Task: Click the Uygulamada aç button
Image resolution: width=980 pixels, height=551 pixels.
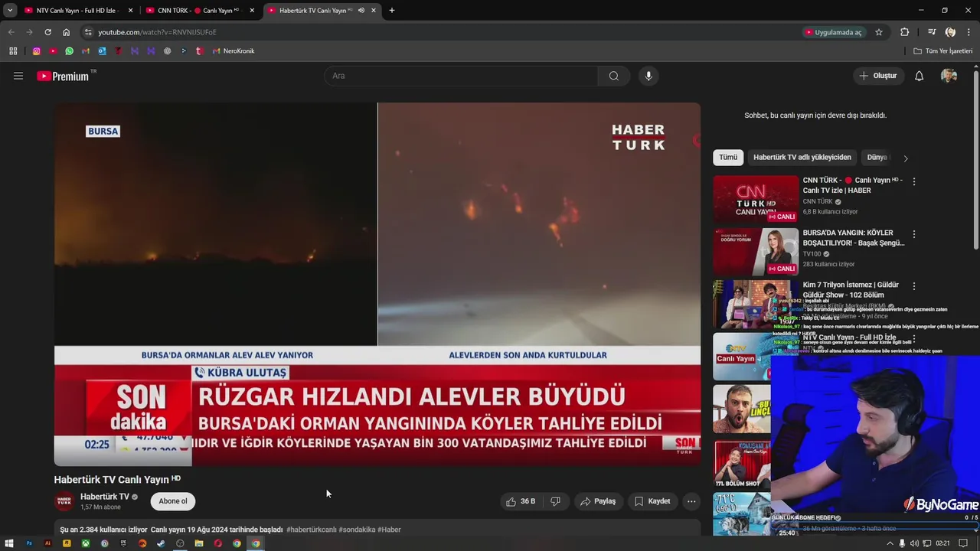Action: click(x=833, y=32)
